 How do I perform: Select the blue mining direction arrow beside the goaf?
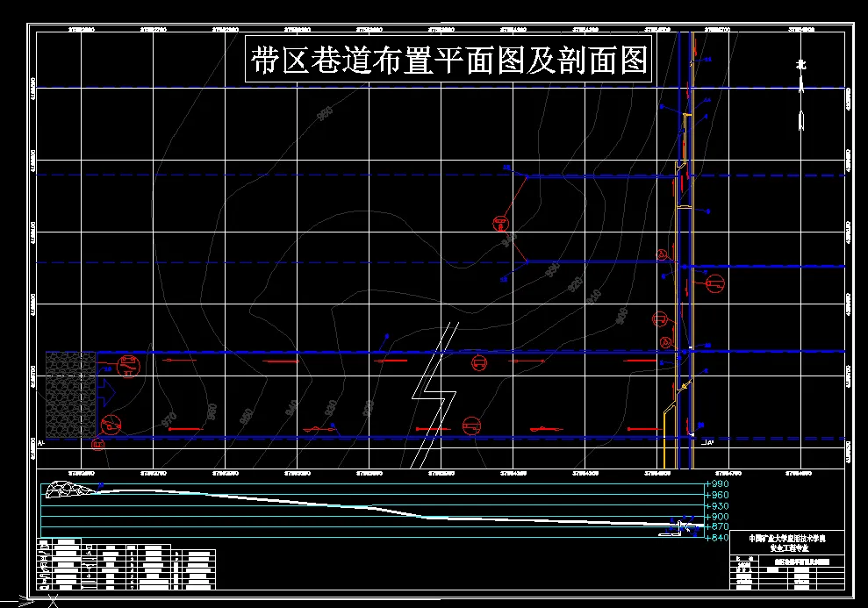coord(106,393)
